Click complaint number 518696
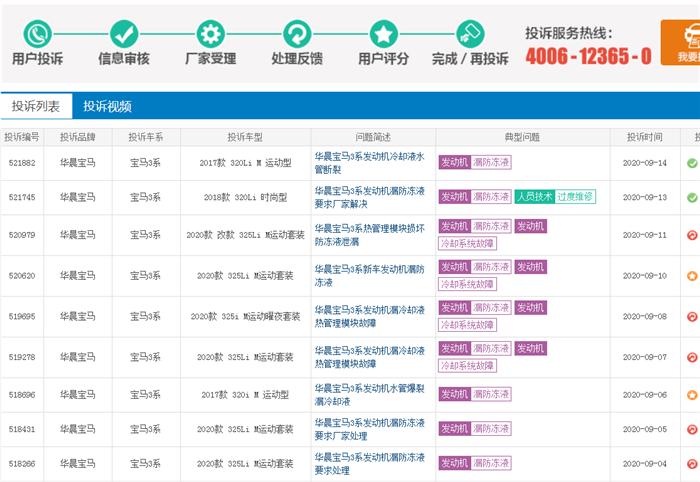Image resolution: width=700 pixels, height=482 pixels. pyautogui.click(x=22, y=395)
